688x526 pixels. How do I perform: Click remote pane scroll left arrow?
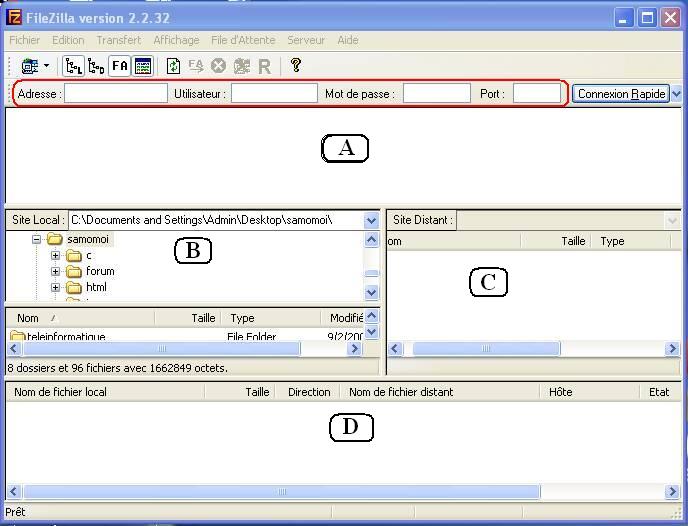(x=394, y=349)
